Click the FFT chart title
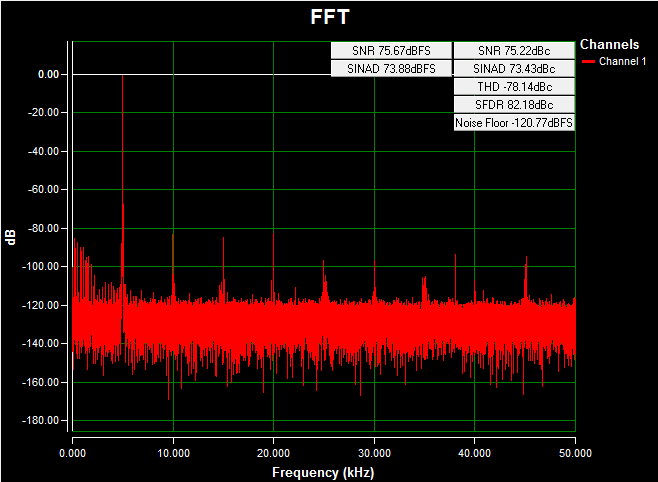This screenshot has width=658, height=482. (329, 18)
